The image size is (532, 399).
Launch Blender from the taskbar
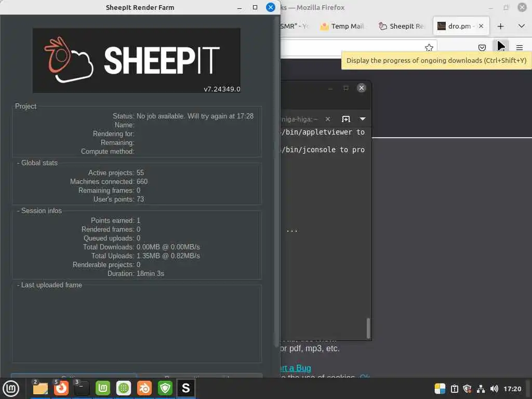pos(144,388)
